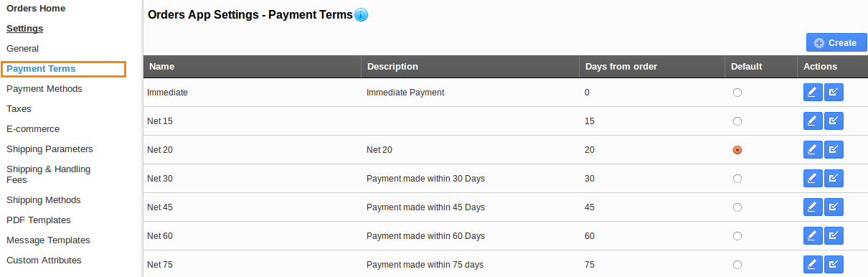868x277 pixels.
Task: Open Shipping & Handling Fees settings
Action: [x=48, y=174]
